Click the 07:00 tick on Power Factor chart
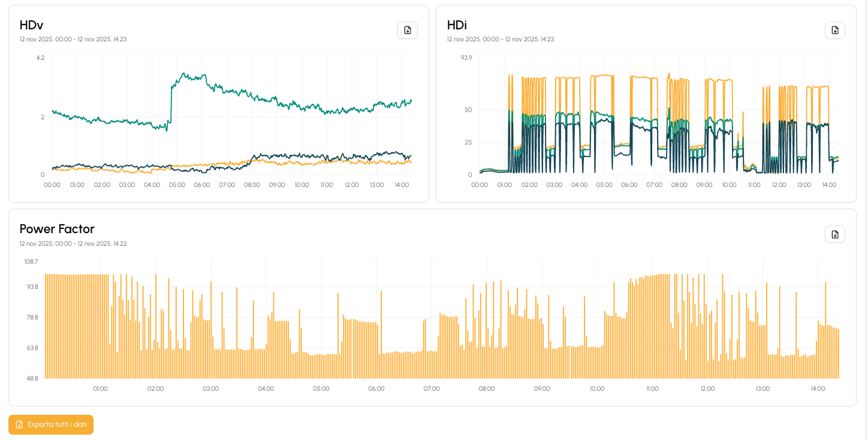This screenshot has height=440, width=868. [x=432, y=388]
